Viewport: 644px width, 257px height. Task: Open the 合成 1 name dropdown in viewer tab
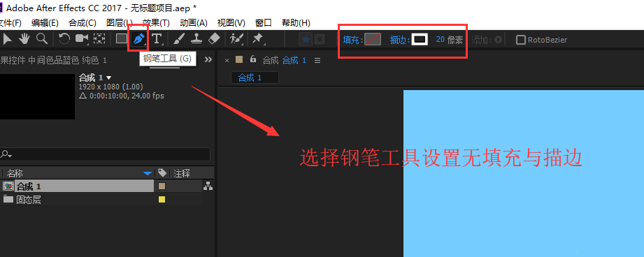coord(294,60)
